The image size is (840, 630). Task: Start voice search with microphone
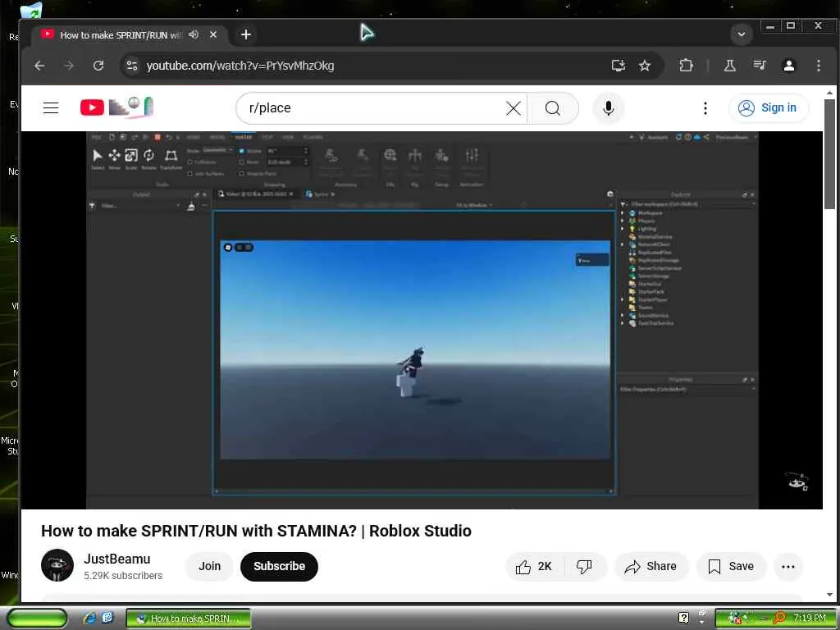[x=608, y=108]
